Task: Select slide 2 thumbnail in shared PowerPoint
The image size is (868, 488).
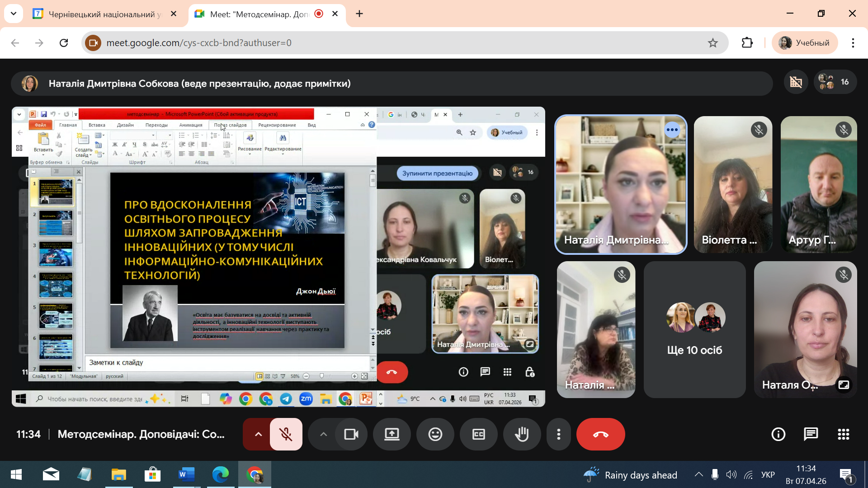Action: 56,223
